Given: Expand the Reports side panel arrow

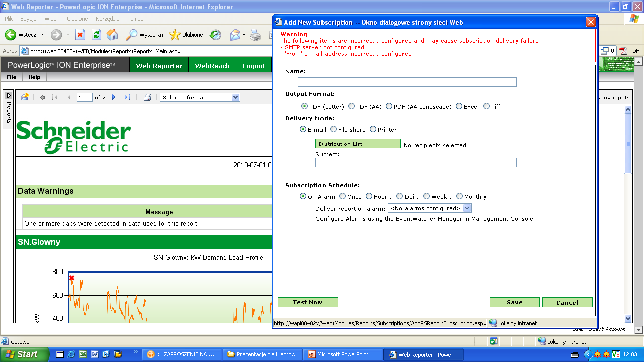Looking at the screenshot, I should click(8, 95).
